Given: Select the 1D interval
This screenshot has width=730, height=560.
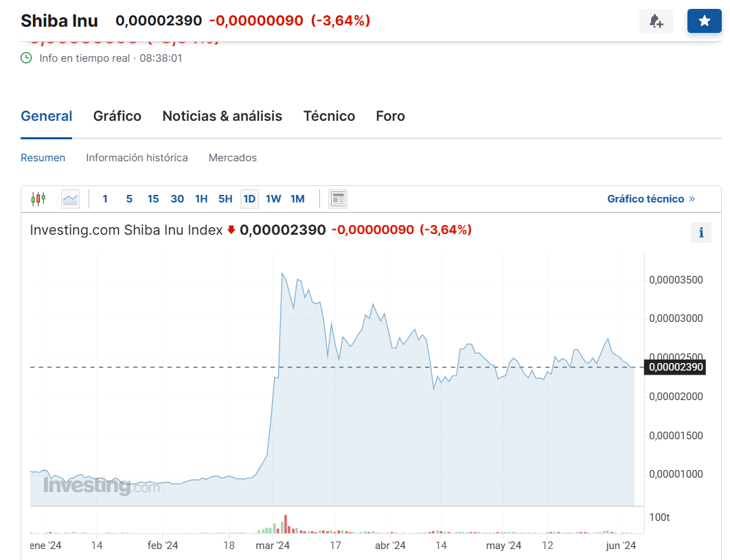Looking at the screenshot, I should point(249,199).
